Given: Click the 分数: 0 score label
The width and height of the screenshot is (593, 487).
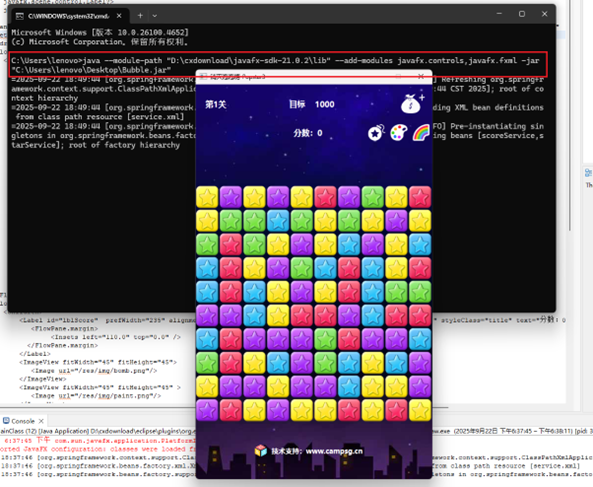Looking at the screenshot, I should pyautogui.click(x=308, y=133).
